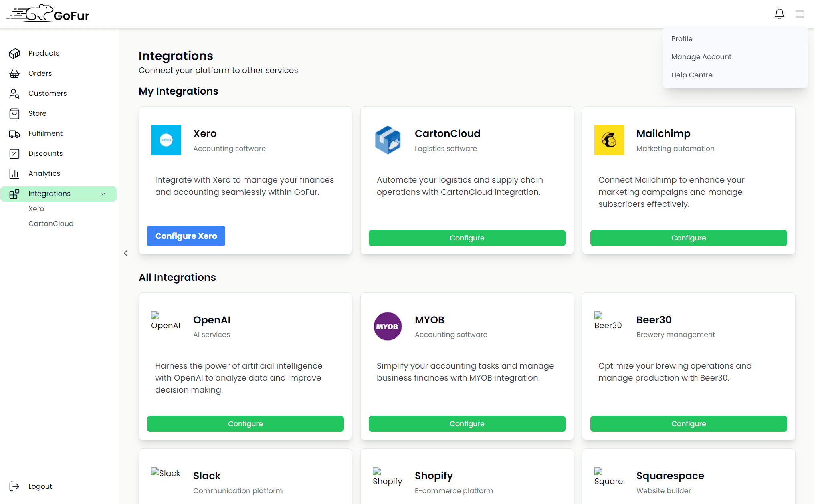Click the Orders basket icon
The image size is (814, 504).
click(14, 73)
